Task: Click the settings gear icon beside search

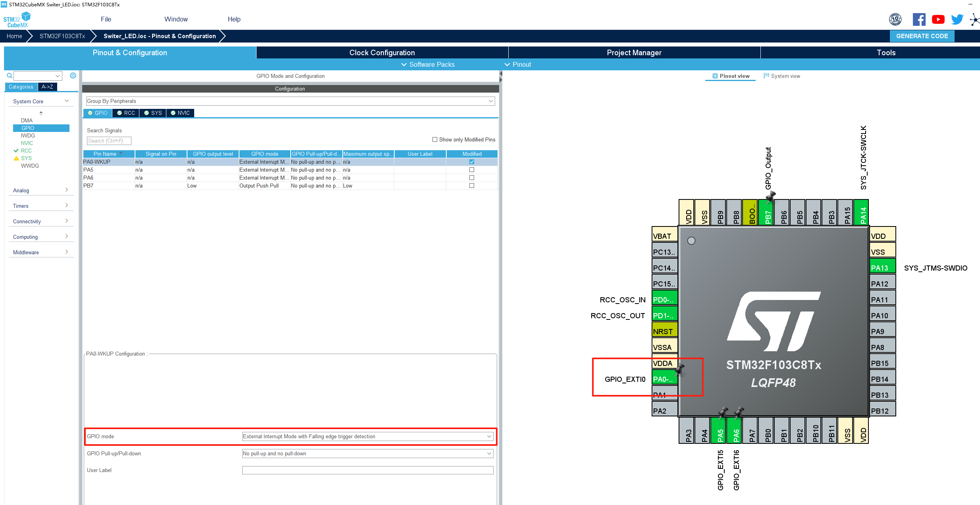Action: tap(73, 75)
